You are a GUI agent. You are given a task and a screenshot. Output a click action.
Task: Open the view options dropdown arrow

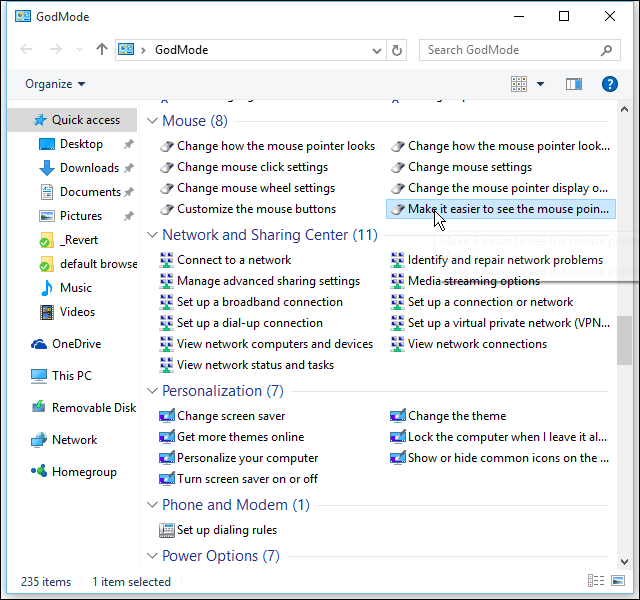pos(540,85)
